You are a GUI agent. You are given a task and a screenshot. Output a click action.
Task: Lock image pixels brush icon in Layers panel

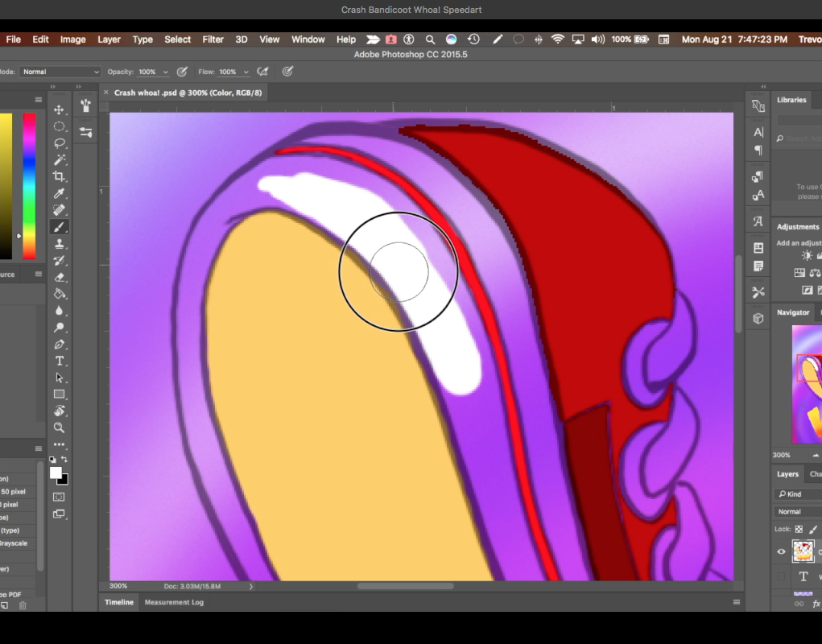pos(813,529)
